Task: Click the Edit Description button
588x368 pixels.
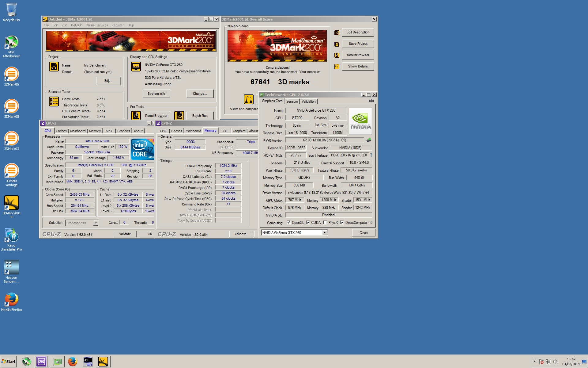Action: [x=358, y=33]
